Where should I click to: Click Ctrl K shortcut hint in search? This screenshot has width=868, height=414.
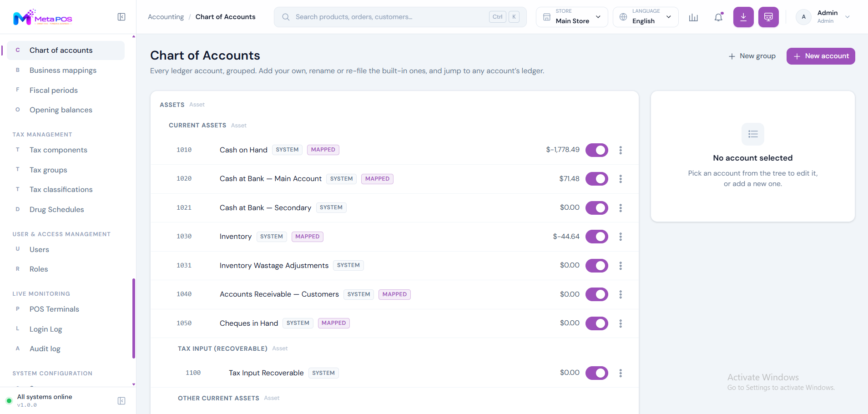(504, 17)
